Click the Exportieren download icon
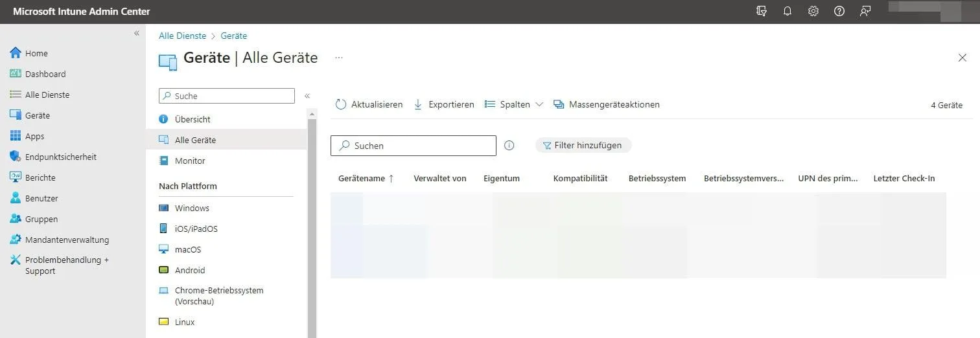Viewport: 980px width, 338px height. coord(418,104)
